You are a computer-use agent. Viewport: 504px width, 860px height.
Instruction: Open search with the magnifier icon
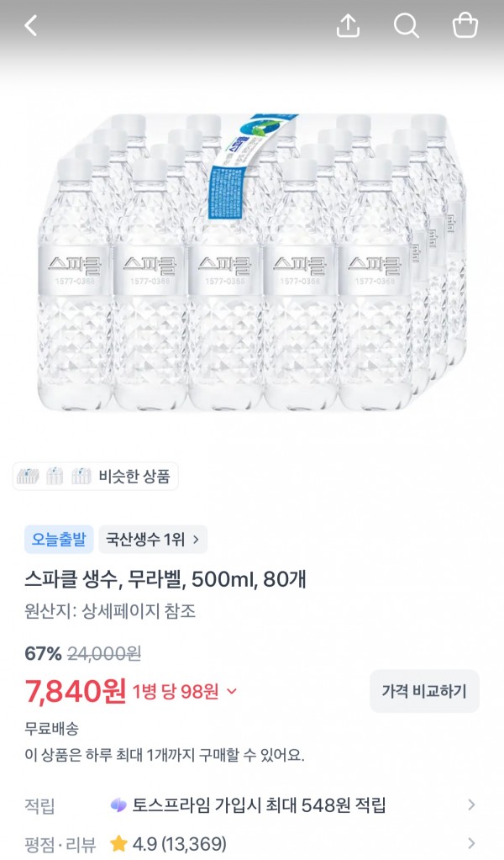[x=406, y=25]
